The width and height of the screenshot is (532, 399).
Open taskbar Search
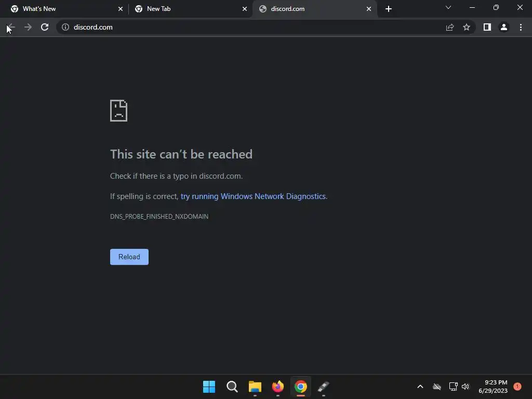coord(232,387)
